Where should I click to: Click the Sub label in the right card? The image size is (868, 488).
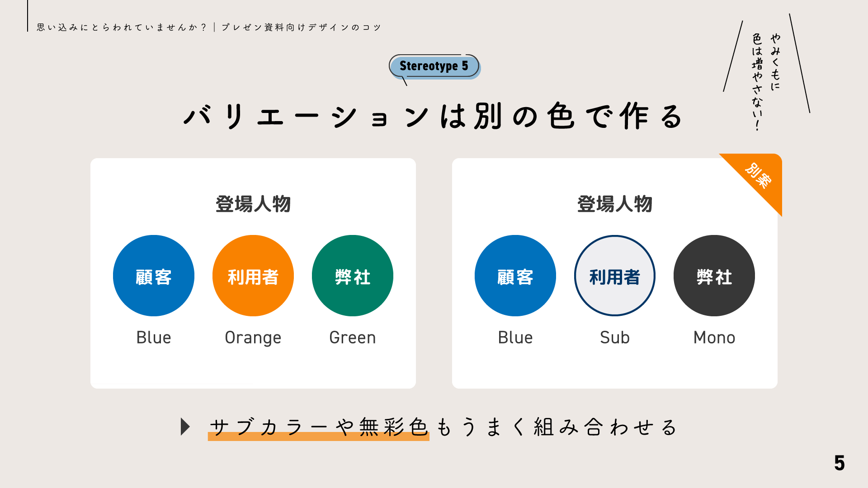click(615, 338)
